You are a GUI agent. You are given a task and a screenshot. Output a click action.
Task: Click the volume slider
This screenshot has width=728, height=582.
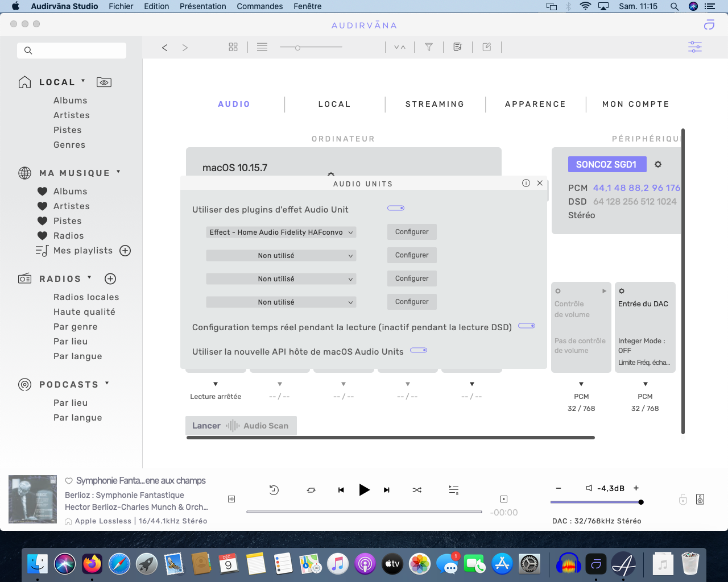click(x=597, y=502)
